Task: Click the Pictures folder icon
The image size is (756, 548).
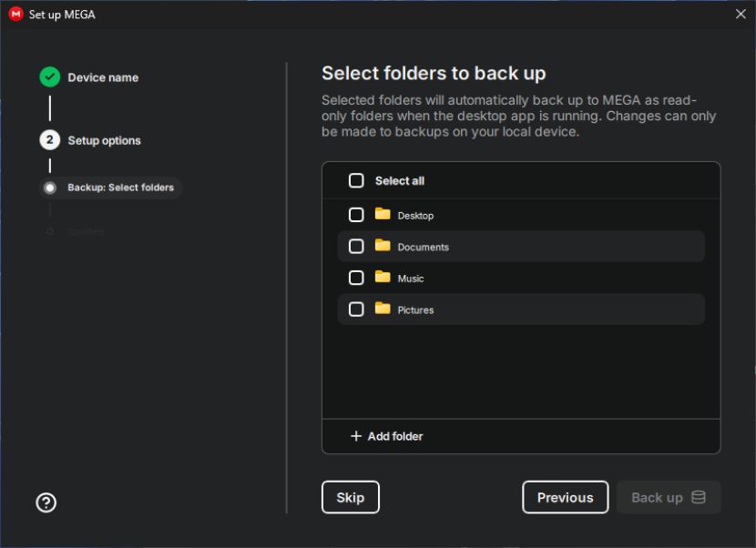Action: 383,308
